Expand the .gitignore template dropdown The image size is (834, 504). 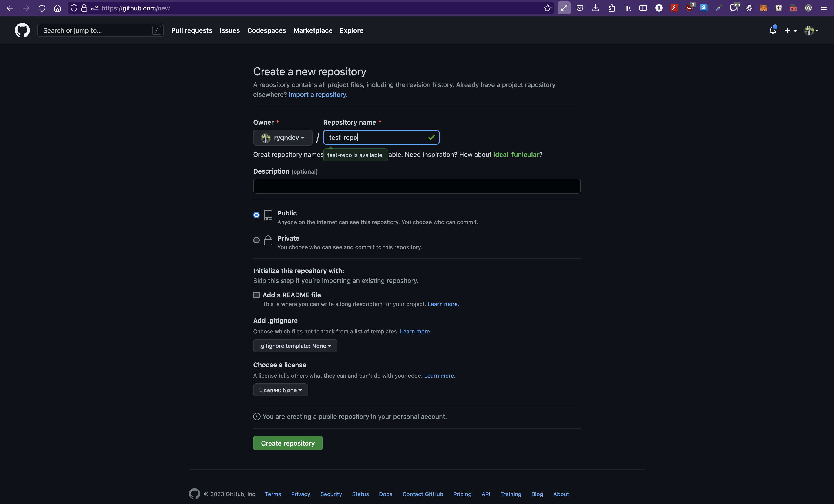[x=295, y=346]
